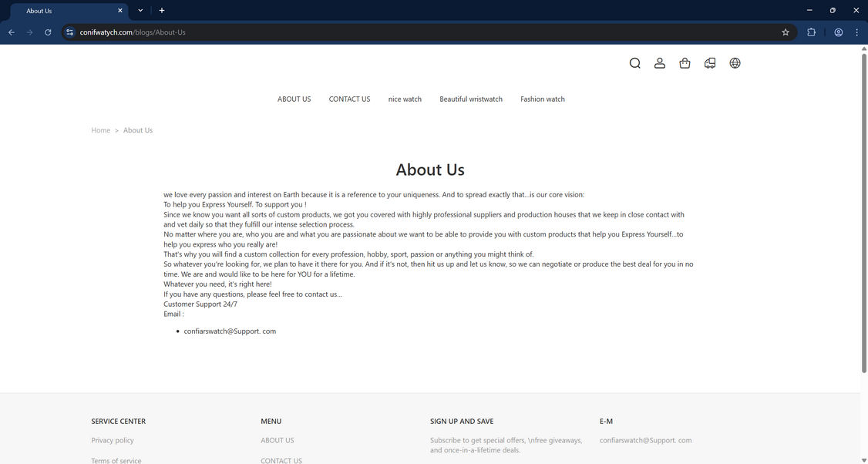The image size is (868, 464).
Task: Click the SIGN UP AND SAVE heading
Action: [x=462, y=422]
